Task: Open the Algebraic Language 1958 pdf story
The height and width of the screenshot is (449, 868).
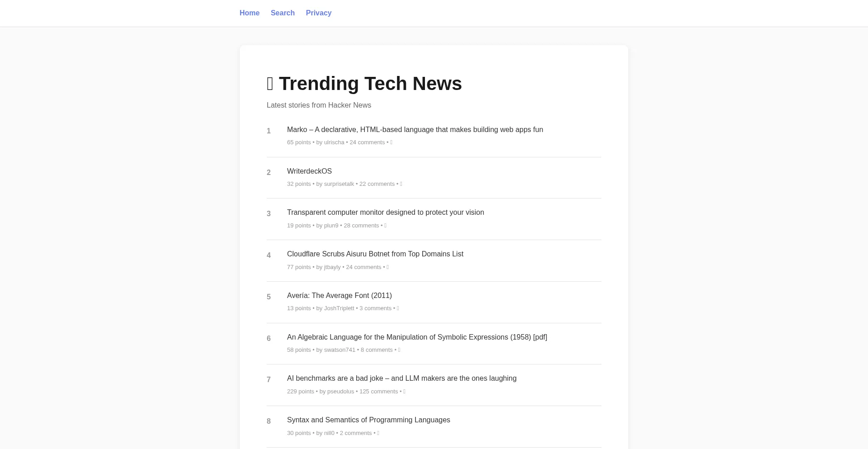Action: 417,337
